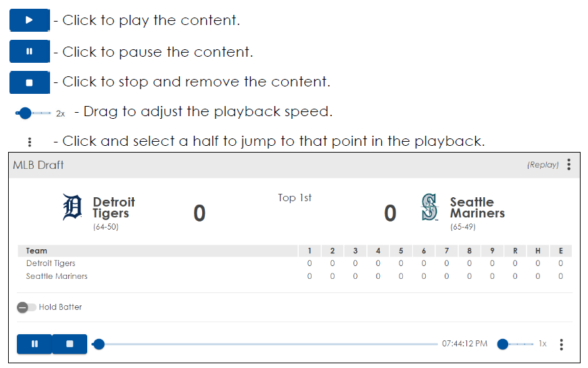The image size is (588, 368).
Task: Click the pause icon in the legend
Action: coord(29,51)
